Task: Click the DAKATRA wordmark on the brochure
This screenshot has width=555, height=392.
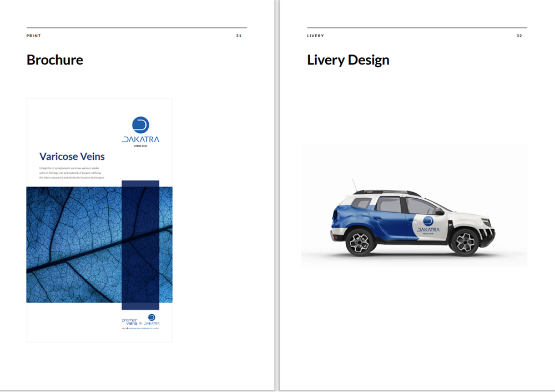Action: 140,139
